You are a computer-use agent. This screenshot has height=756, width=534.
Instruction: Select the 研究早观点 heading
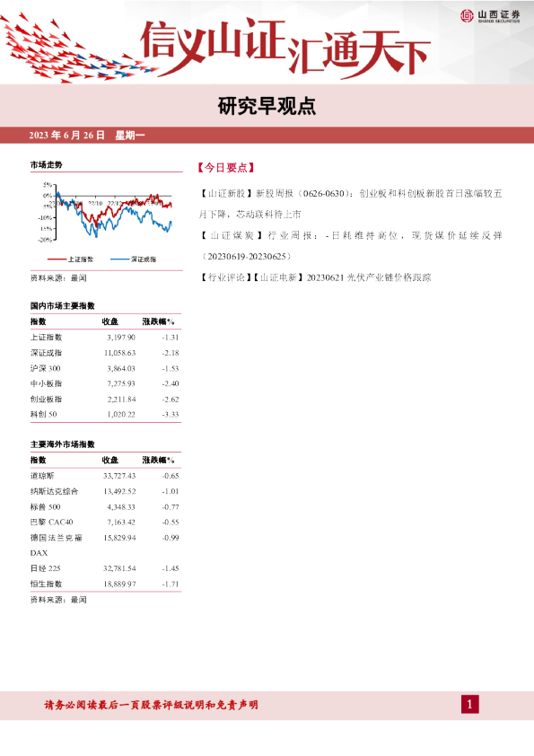(x=267, y=107)
